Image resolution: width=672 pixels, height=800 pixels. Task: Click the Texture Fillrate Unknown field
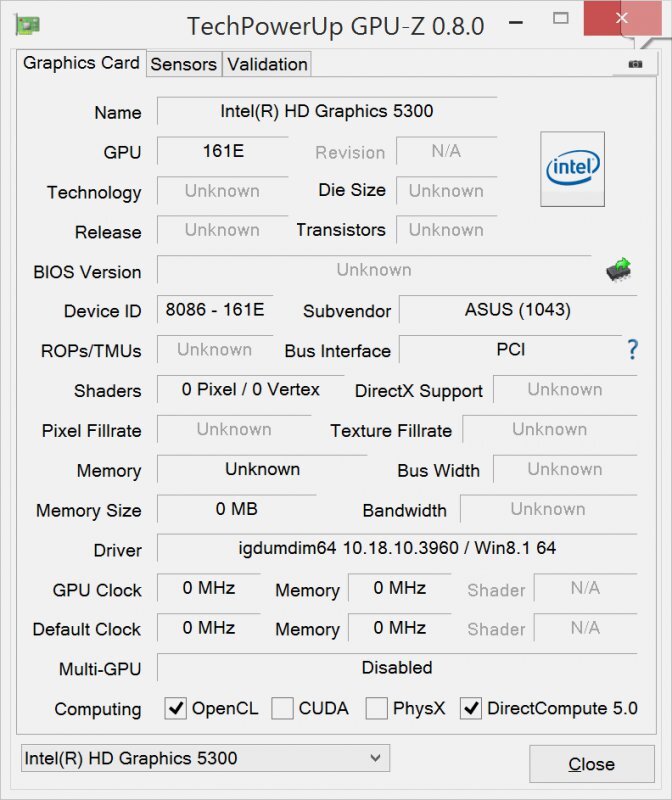(550, 429)
